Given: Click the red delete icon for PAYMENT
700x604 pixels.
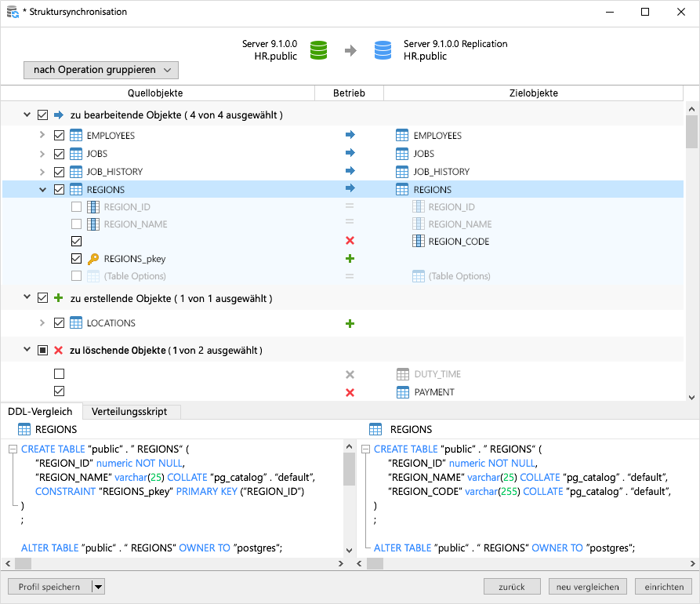Looking at the screenshot, I should click(349, 392).
